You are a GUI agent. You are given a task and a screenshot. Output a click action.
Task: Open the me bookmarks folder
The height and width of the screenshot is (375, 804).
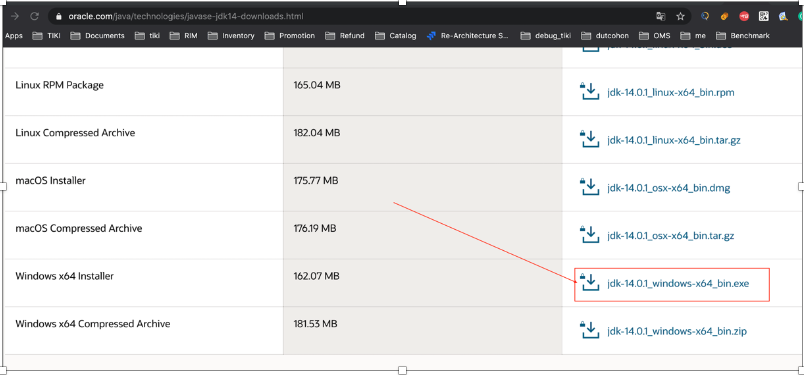pyautogui.click(x=693, y=36)
